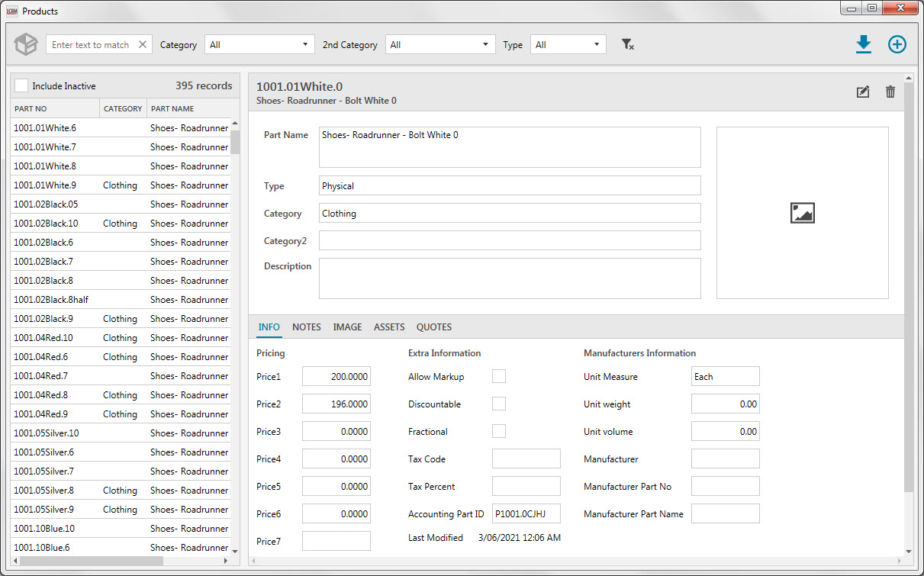Screen dimensions: 924x576
Task: Click the image placeholder icon
Action: tap(802, 213)
